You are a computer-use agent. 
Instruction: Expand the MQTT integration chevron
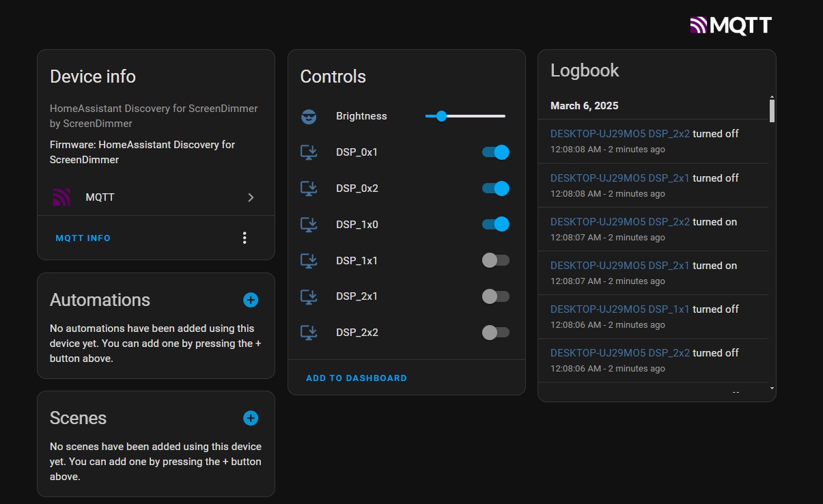[x=251, y=197]
